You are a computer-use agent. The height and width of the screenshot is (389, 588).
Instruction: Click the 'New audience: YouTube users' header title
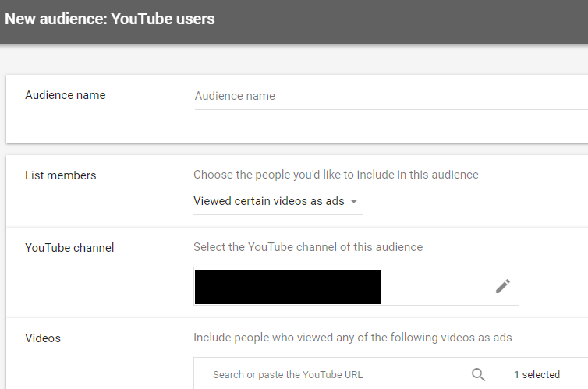(109, 19)
